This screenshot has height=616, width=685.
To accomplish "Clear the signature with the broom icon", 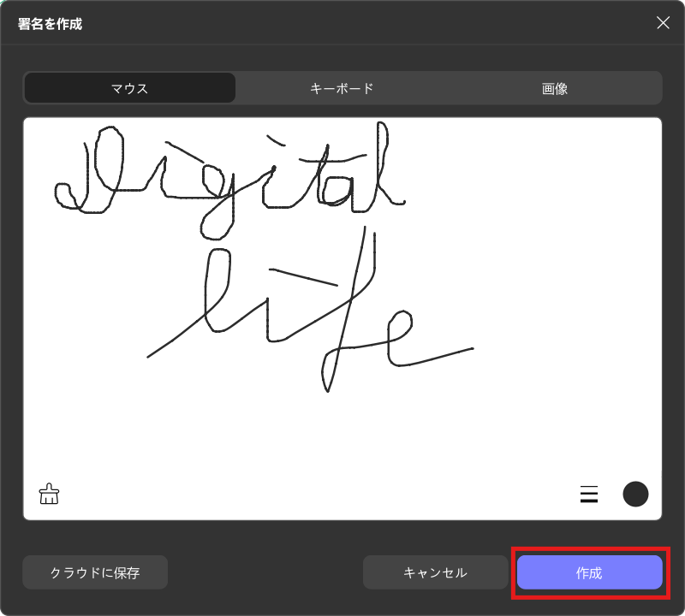I will point(50,494).
